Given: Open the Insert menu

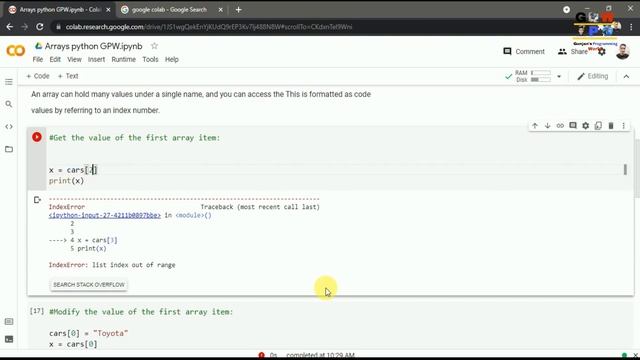Looking at the screenshot, I should pyautogui.click(x=96, y=60).
